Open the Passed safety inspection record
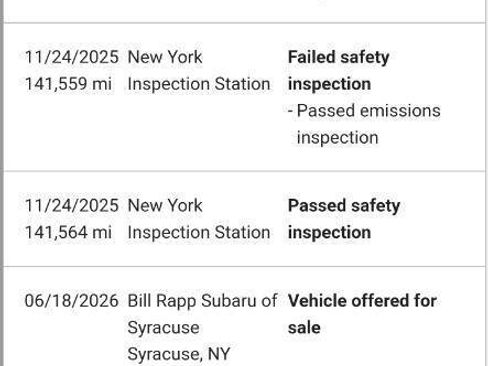 [x=344, y=219]
